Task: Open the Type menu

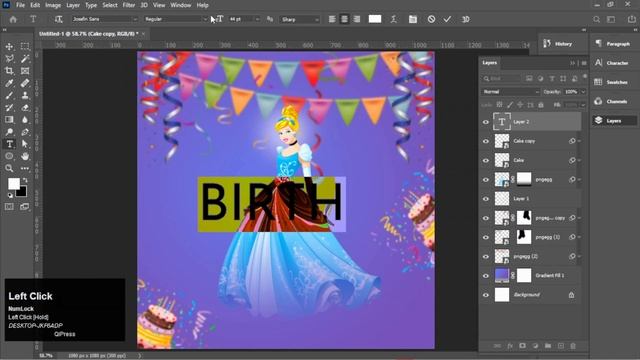Action: 91,5
